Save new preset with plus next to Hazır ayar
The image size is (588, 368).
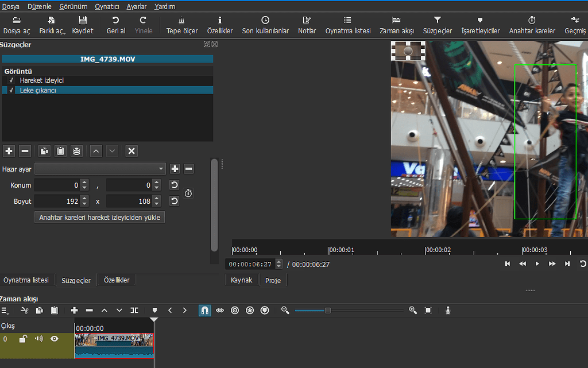[175, 169]
